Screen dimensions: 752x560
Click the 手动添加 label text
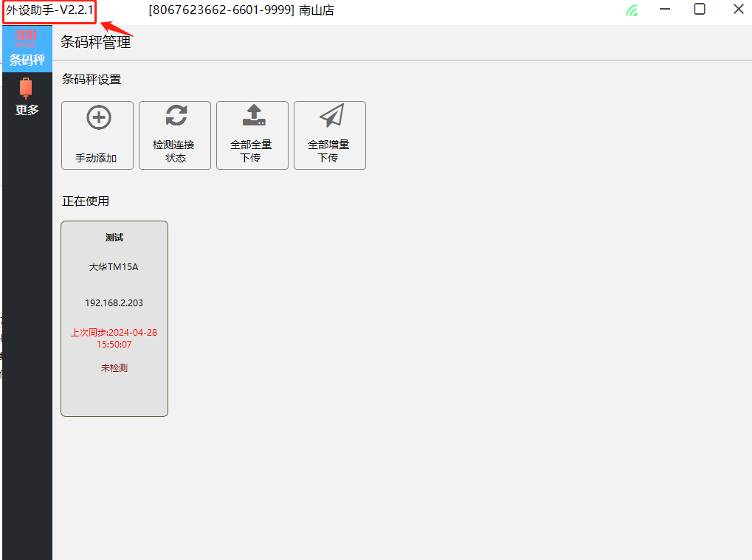(x=96, y=158)
